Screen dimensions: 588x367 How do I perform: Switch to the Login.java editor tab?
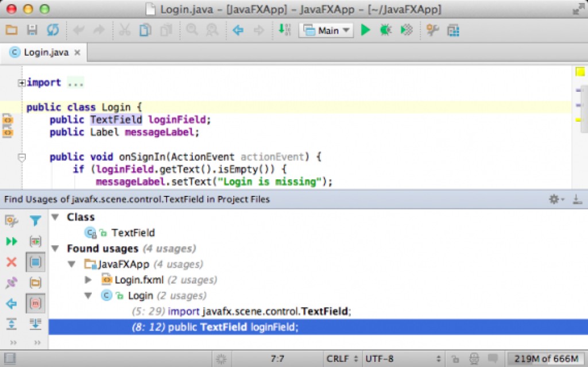(x=45, y=52)
